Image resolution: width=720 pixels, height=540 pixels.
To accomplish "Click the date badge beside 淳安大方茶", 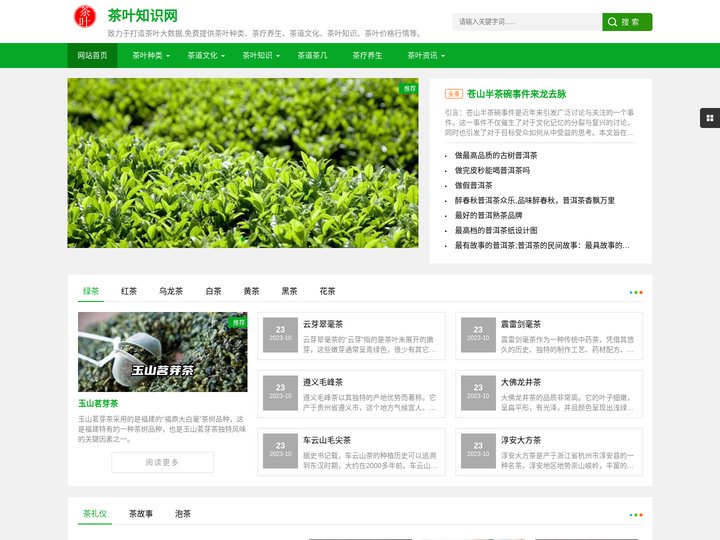I will click(x=478, y=451).
